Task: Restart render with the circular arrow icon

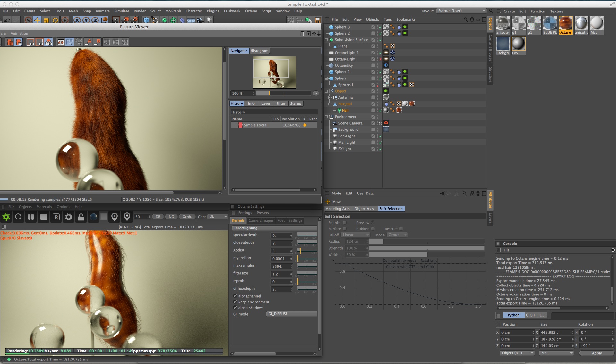Action: point(18,217)
